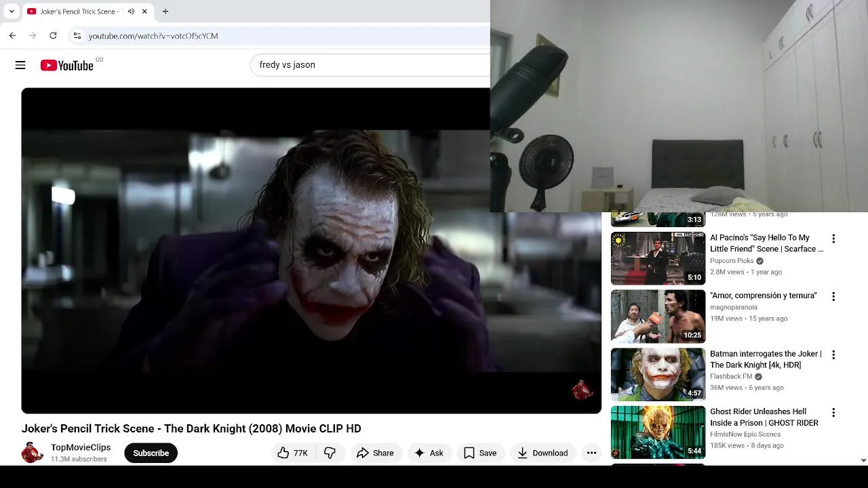This screenshot has height=488, width=868.
Task: Open Batman interrogates the Joker title
Action: 766,359
